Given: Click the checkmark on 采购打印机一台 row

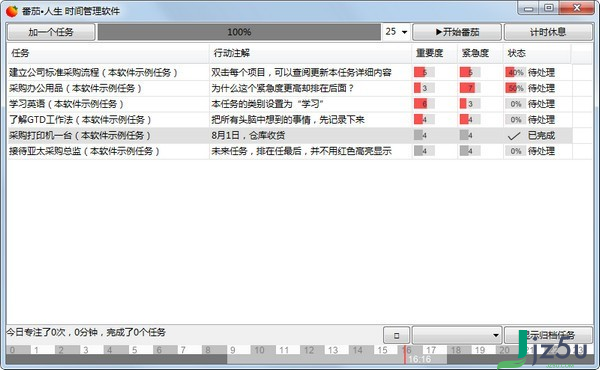Looking at the screenshot, I should [x=514, y=135].
